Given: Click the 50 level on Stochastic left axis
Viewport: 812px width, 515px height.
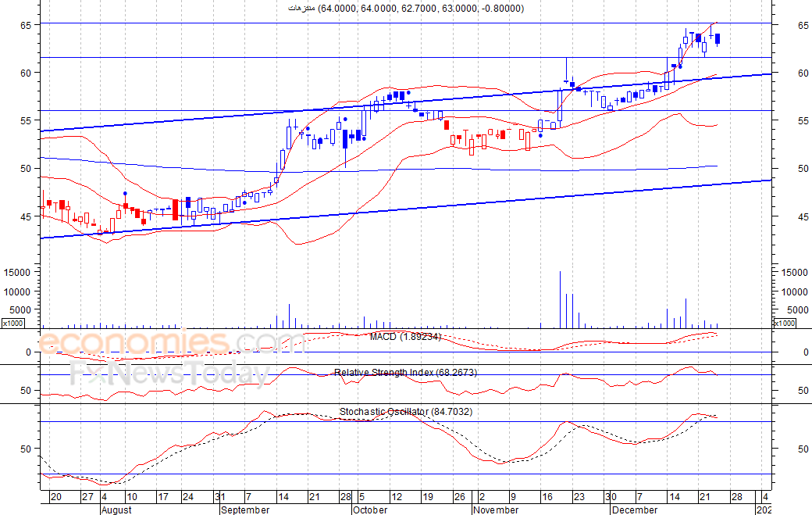Looking at the screenshot, I should click(26, 449).
